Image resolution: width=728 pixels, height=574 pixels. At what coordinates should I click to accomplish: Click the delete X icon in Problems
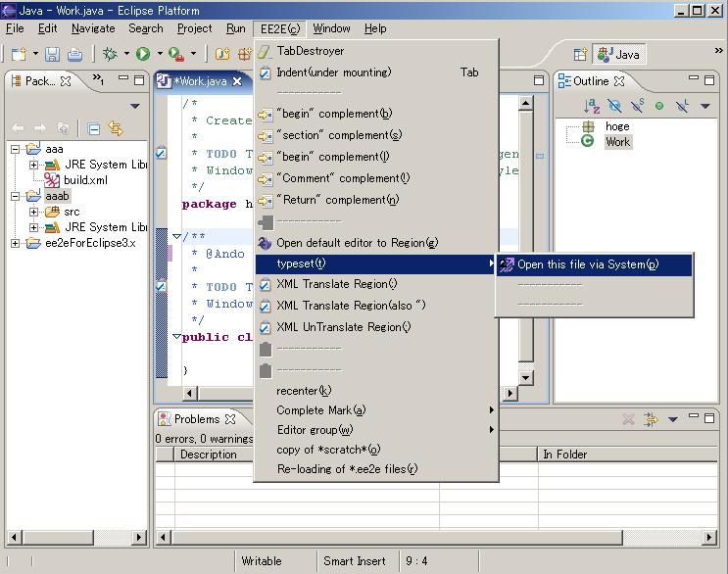click(628, 419)
